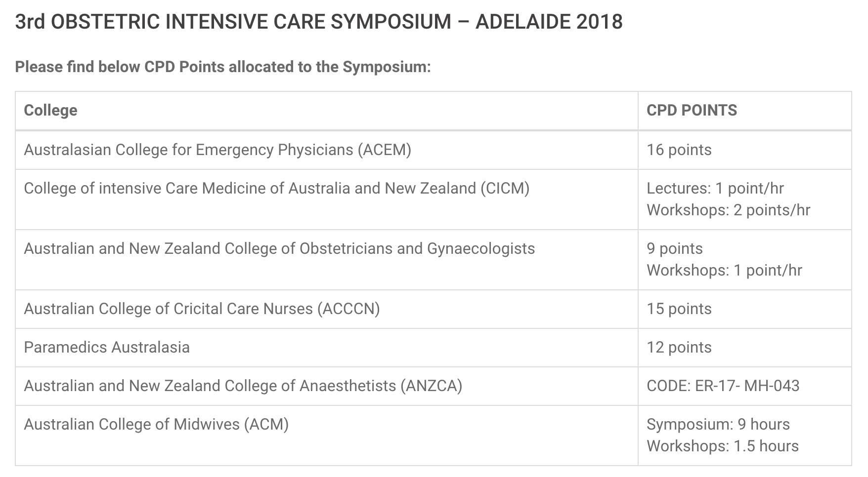Click 'Lectures: 1 point/hr' text

coord(715,188)
